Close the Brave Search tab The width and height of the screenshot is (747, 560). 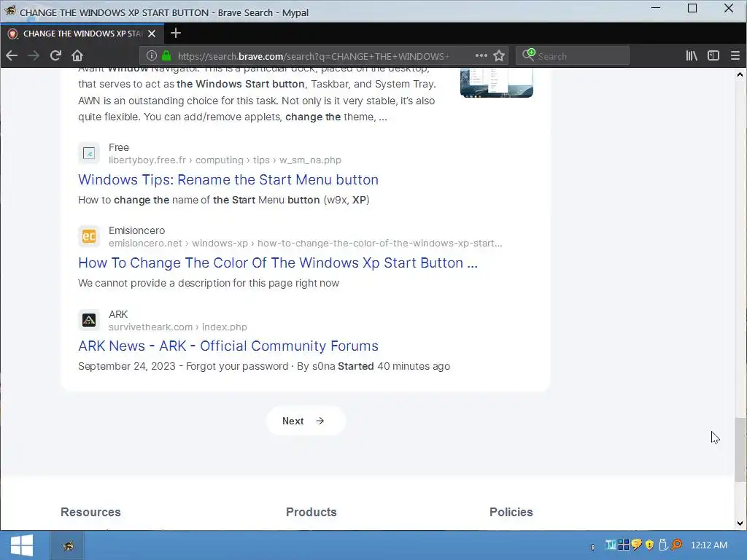pyautogui.click(x=152, y=34)
